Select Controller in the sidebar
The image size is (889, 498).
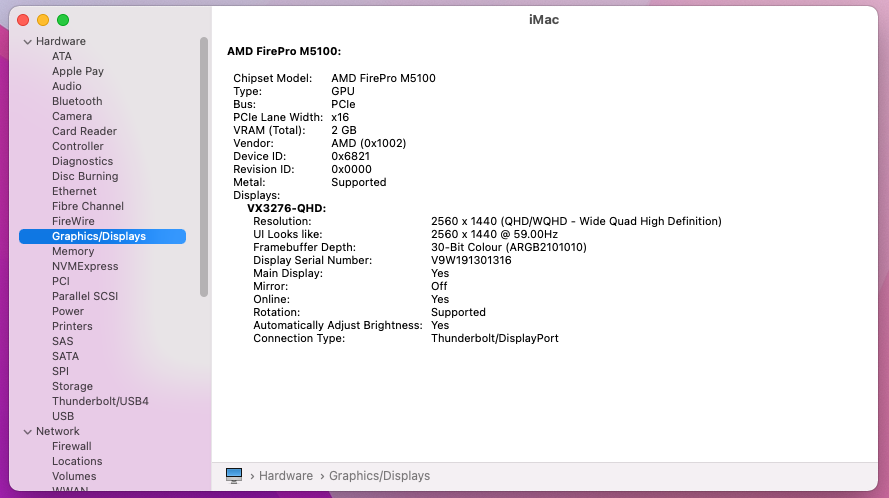(x=78, y=146)
